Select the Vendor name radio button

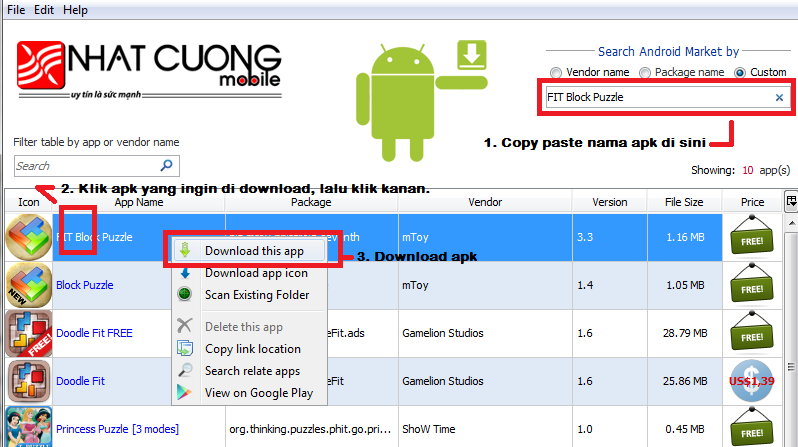(556, 73)
